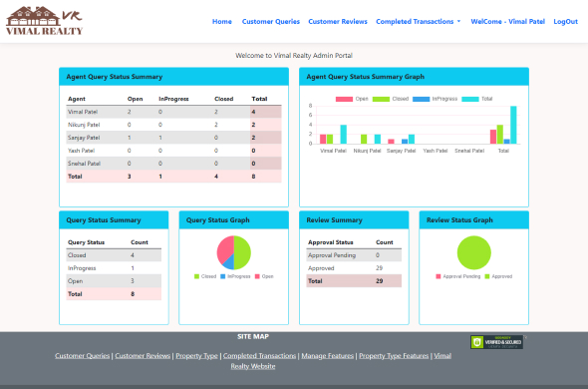Toggle the Open legend under the query pie chart
This screenshot has height=389, width=588.
(264, 276)
